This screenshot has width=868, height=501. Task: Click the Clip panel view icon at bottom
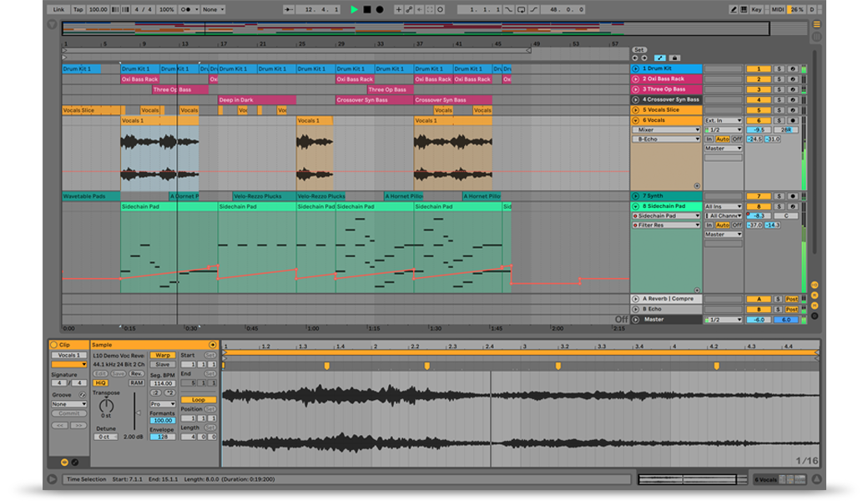(x=64, y=462)
